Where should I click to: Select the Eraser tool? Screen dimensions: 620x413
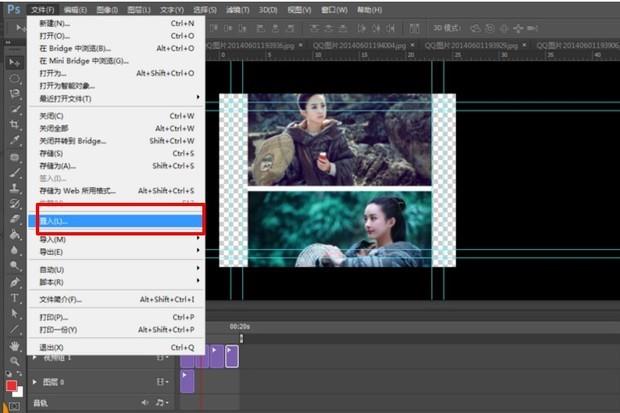click(14, 219)
